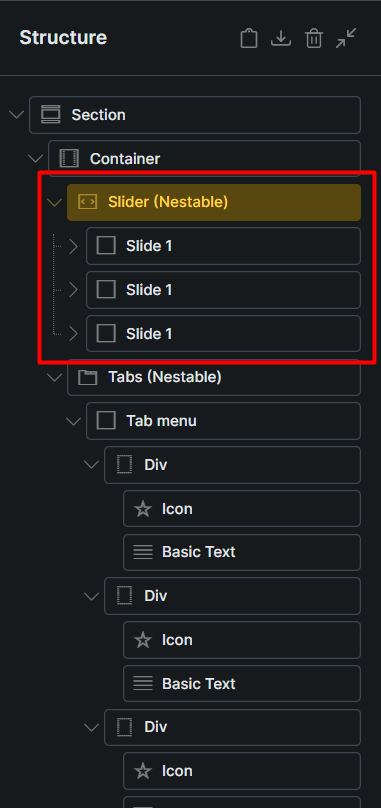
Task: Select the first Basic Text item
Action: [242, 552]
